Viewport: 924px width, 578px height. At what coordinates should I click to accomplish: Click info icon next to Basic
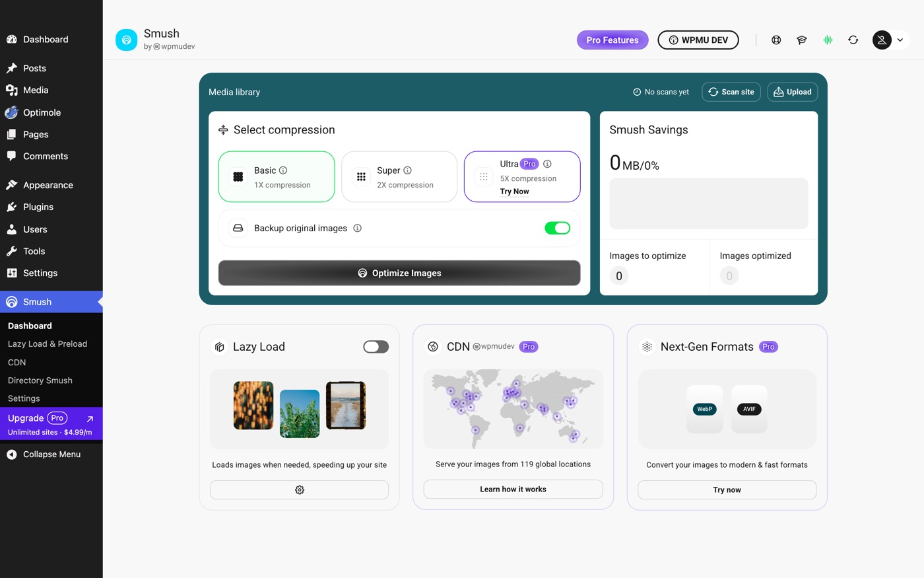(283, 170)
